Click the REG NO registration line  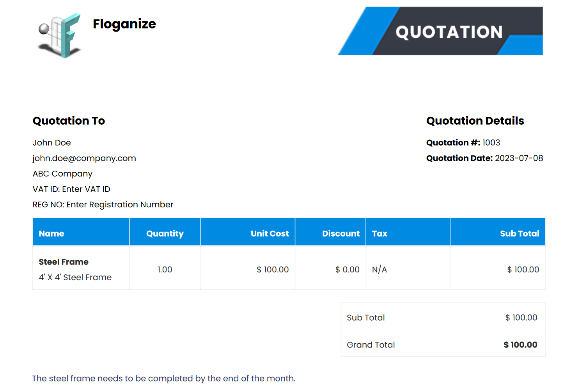pyautogui.click(x=103, y=205)
